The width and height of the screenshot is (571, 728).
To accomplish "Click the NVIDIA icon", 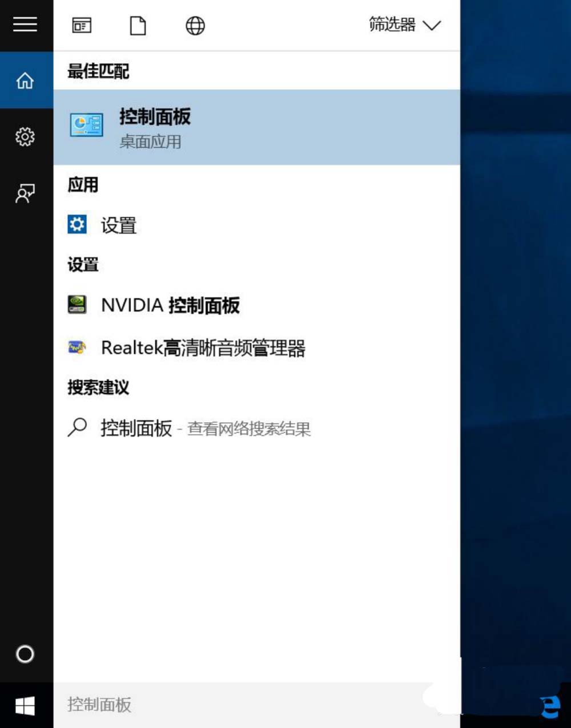I will point(77,305).
